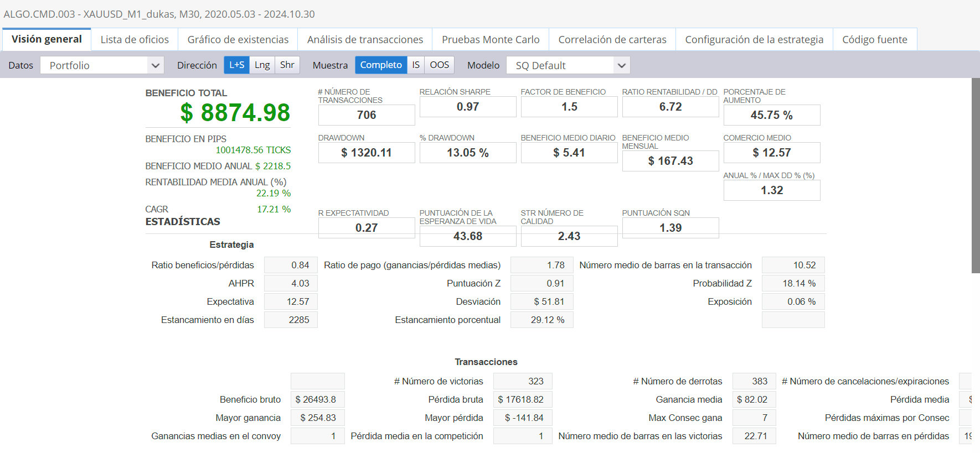Expand the Datos Portfolio dropdown
Viewport: 980px width, 453px height.
pos(101,65)
